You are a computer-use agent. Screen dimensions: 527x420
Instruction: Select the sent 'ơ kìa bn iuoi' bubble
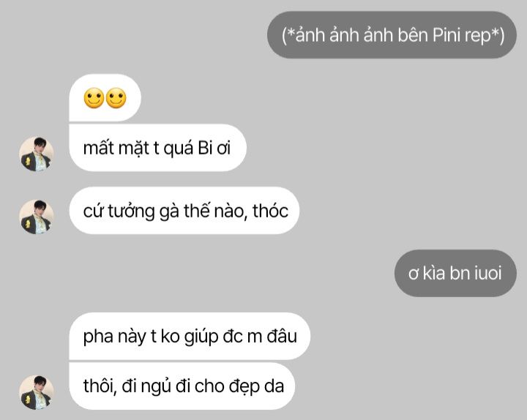click(x=455, y=273)
